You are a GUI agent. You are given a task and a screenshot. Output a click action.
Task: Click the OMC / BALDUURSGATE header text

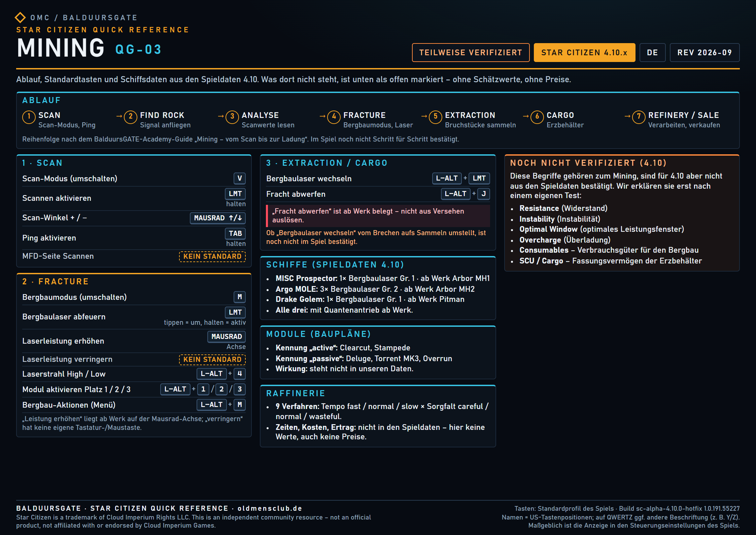point(84,18)
